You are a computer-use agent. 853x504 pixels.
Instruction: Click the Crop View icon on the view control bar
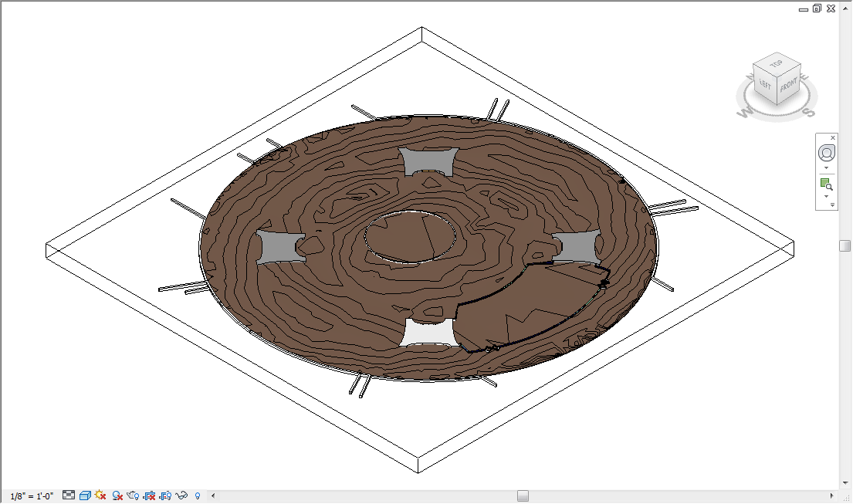(151, 496)
